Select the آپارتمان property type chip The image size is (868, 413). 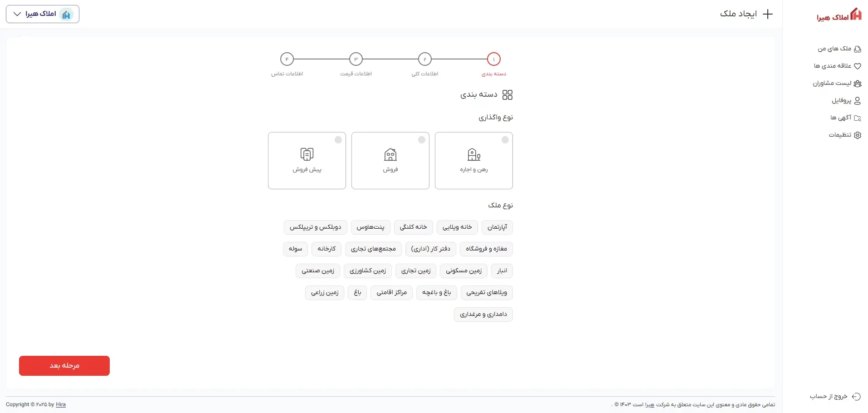(497, 227)
